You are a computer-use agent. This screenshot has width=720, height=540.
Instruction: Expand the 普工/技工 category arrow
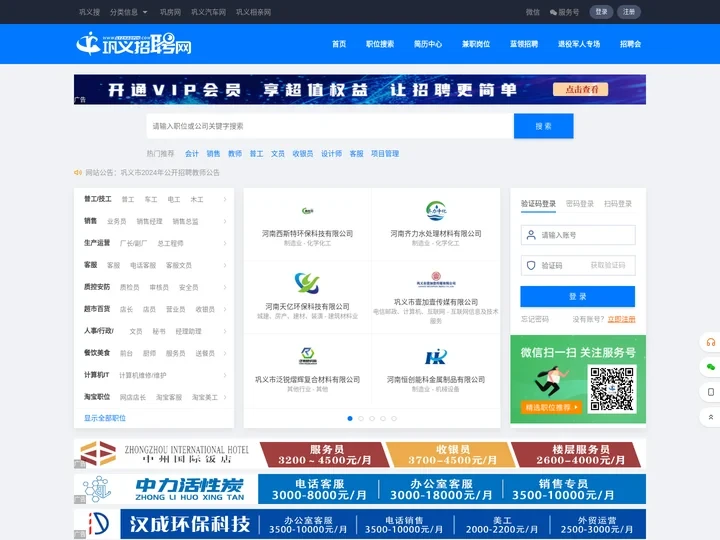coord(225,199)
